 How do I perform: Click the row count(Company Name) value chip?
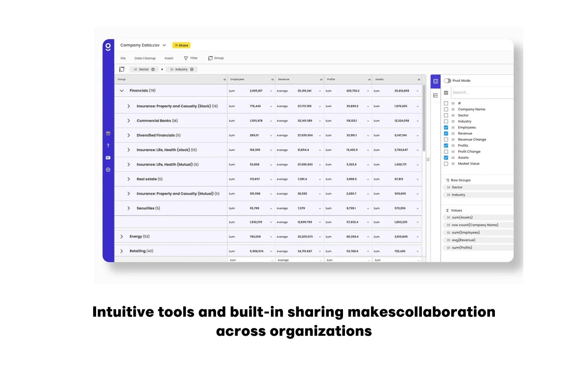479,225
